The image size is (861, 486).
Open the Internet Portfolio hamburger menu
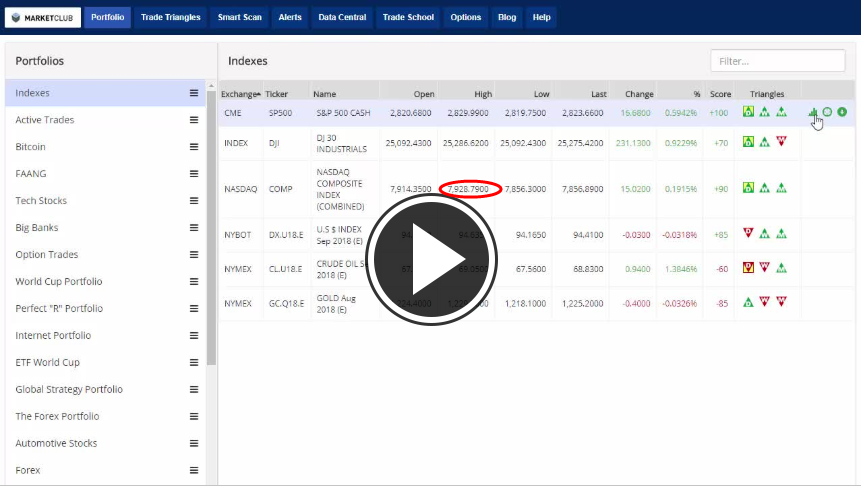coord(194,335)
